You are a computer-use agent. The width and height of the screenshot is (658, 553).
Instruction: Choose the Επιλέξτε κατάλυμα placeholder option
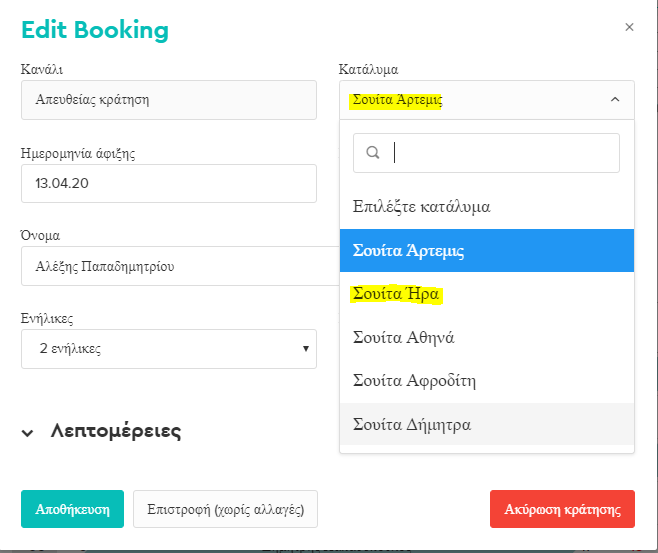(487, 206)
